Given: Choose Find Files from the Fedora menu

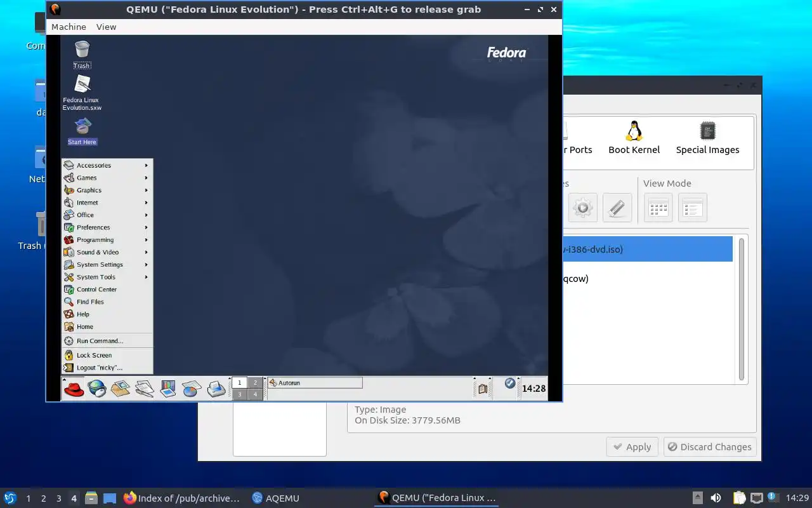Looking at the screenshot, I should (x=107, y=302).
